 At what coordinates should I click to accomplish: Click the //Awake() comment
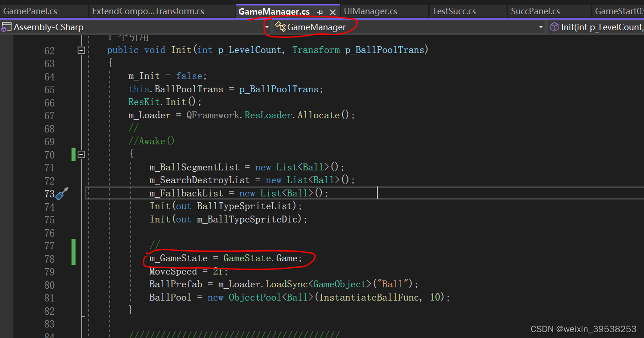coord(152,141)
